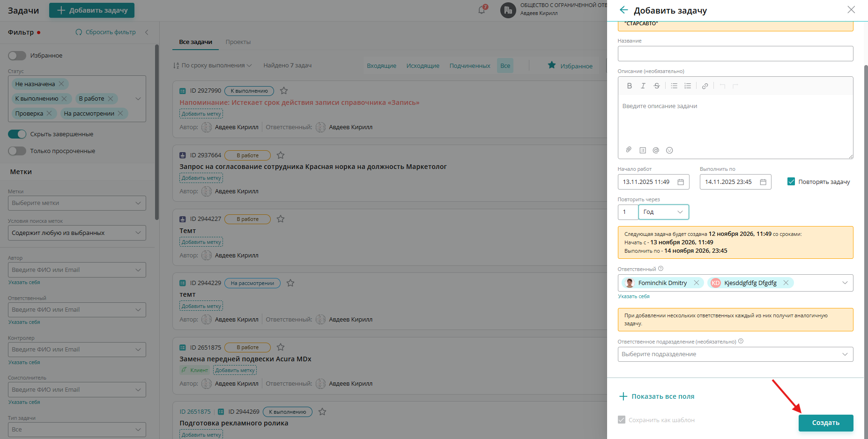
Task: Uncheck the Повторять задачу checkbox
Action: 791,182
